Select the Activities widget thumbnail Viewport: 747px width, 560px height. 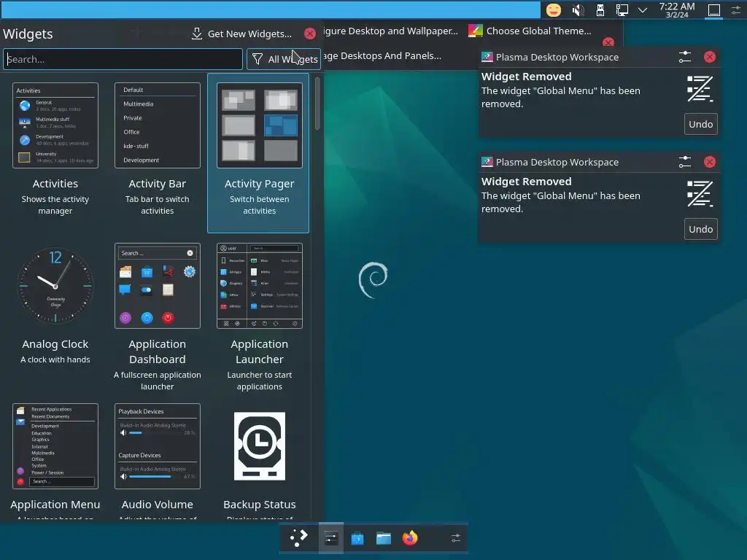point(55,125)
